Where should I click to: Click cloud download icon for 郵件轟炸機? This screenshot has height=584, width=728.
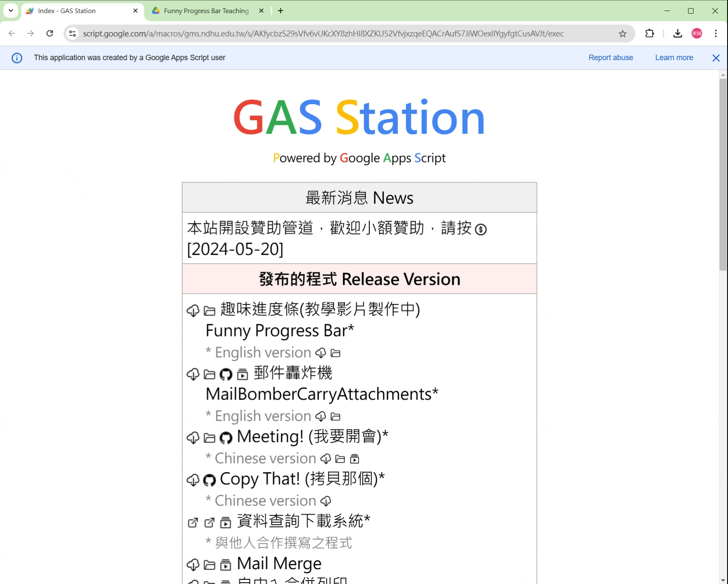[193, 374]
